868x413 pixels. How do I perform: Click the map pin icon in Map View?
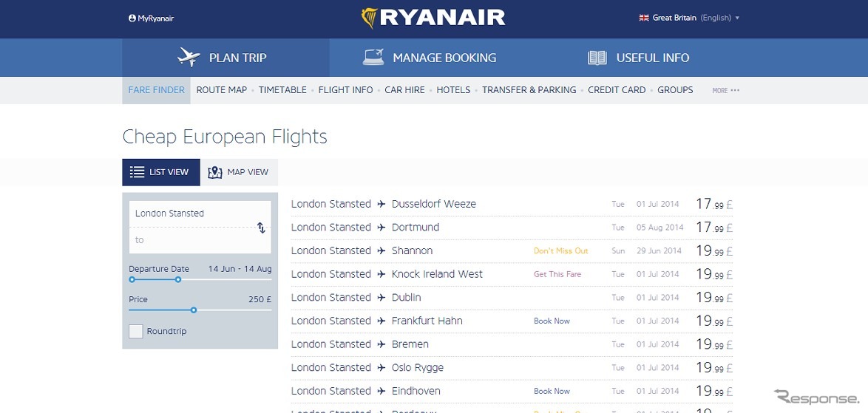(x=215, y=172)
